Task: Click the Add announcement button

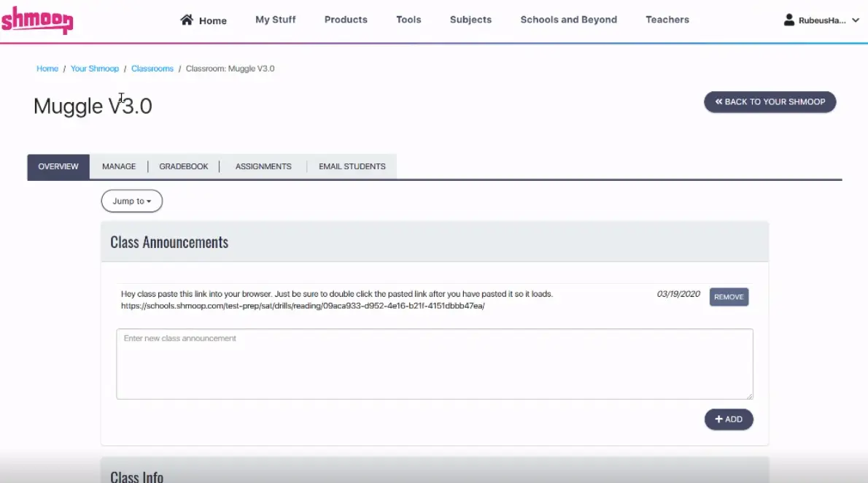Action: pos(729,420)
